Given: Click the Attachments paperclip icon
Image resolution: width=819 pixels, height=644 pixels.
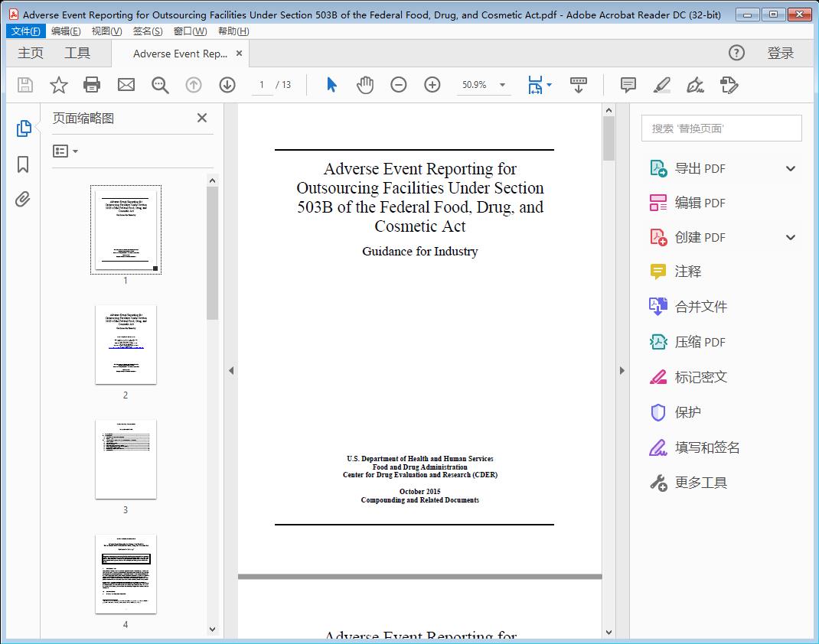Looking at the screenshot, I should click(23, 199).
